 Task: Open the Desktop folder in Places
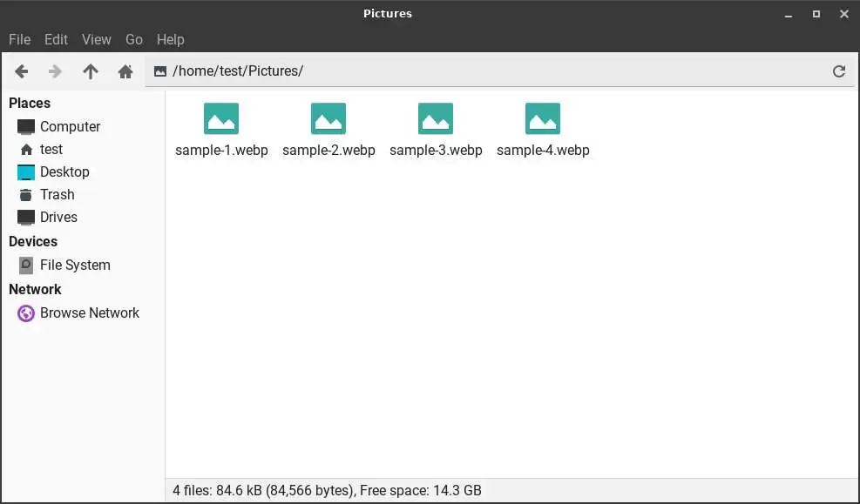64,171
